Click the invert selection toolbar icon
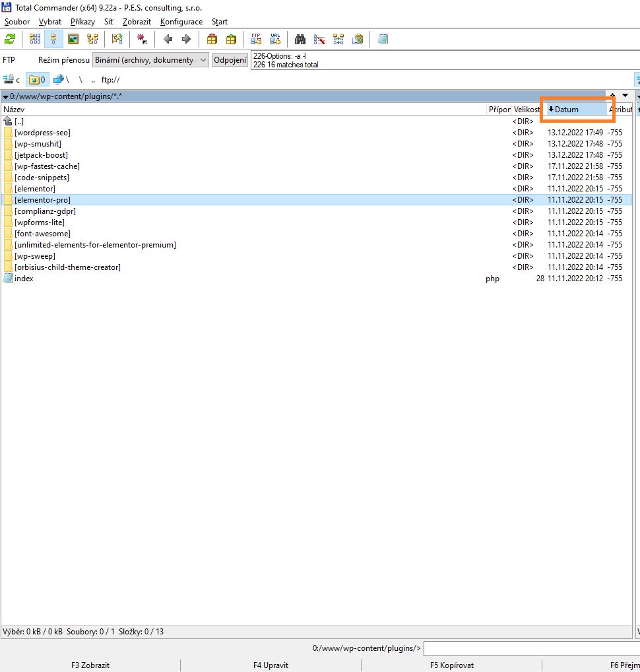This screenshot has height=672, width=640. pos(117,40)
